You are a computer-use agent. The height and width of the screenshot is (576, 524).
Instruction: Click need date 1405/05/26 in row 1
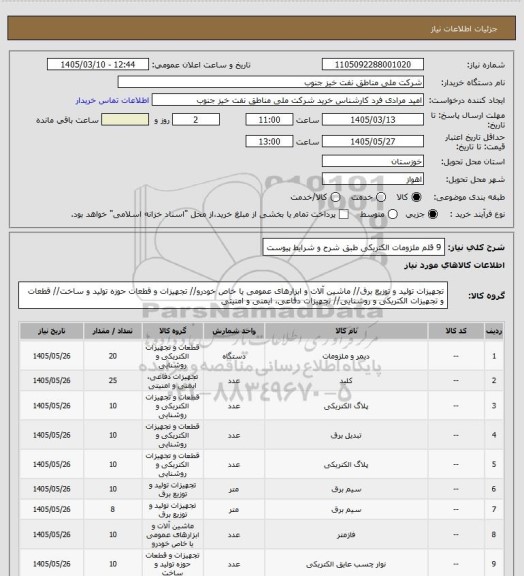[51, 356]
